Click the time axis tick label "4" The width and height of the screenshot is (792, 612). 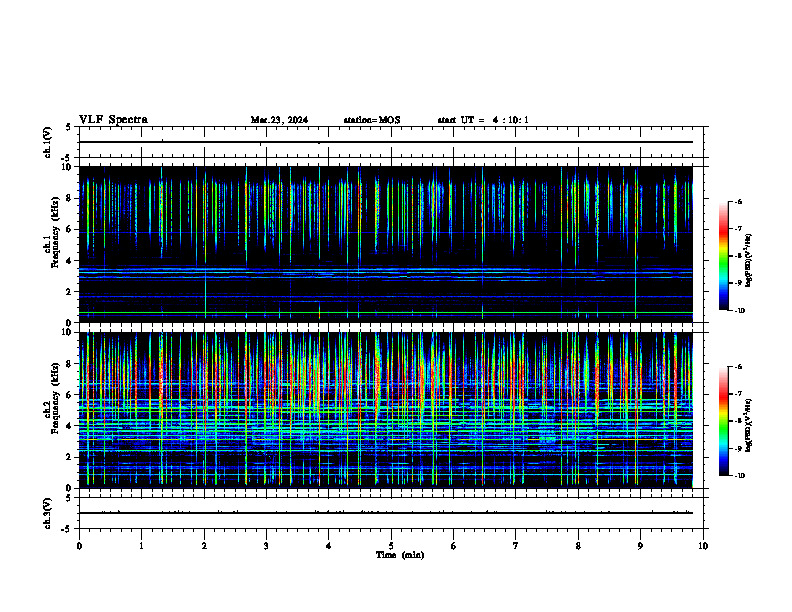coord(328,546)
